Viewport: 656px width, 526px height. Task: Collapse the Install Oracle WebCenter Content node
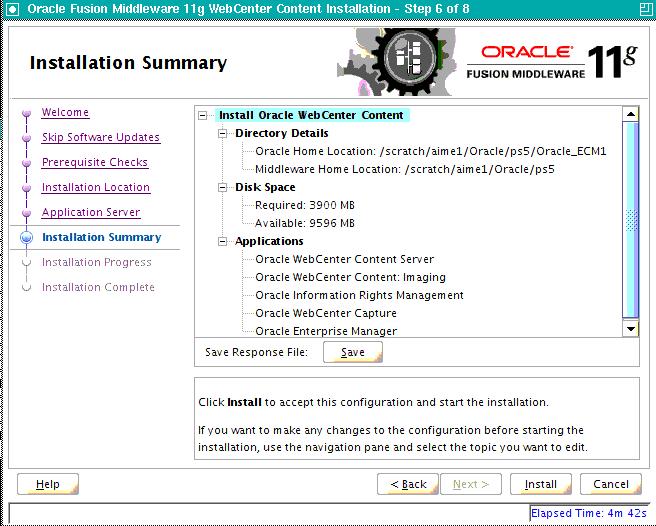tap(203, 115)
